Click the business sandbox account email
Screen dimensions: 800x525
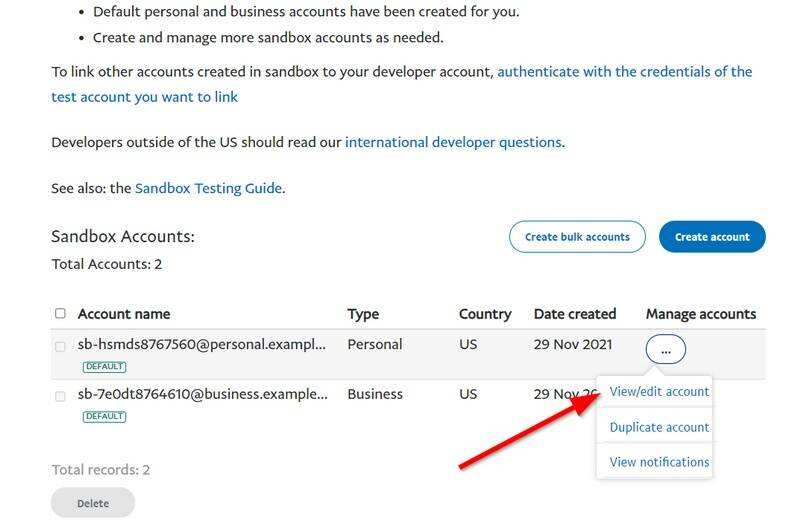point(202,394)
